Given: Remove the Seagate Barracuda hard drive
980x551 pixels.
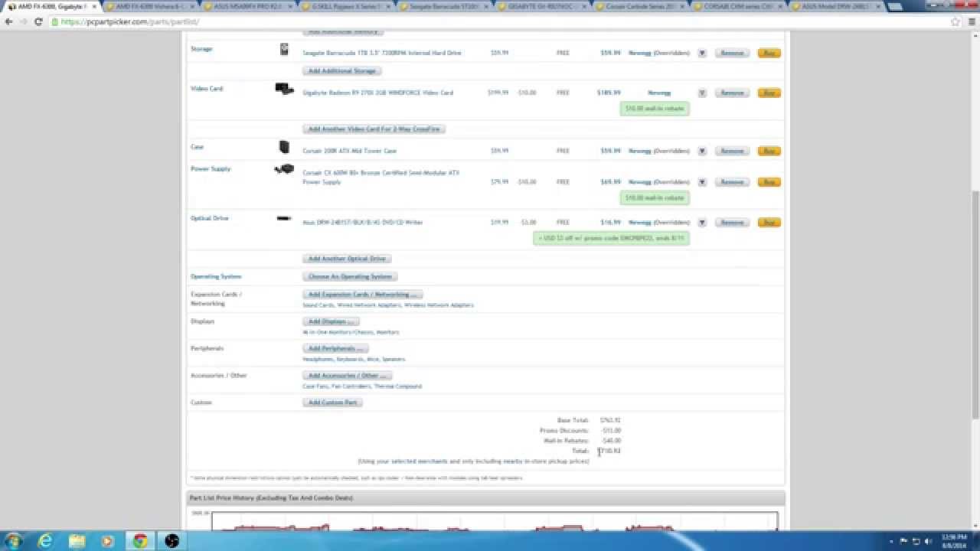Looking at the screenshot, I should (x=732, y=53).
